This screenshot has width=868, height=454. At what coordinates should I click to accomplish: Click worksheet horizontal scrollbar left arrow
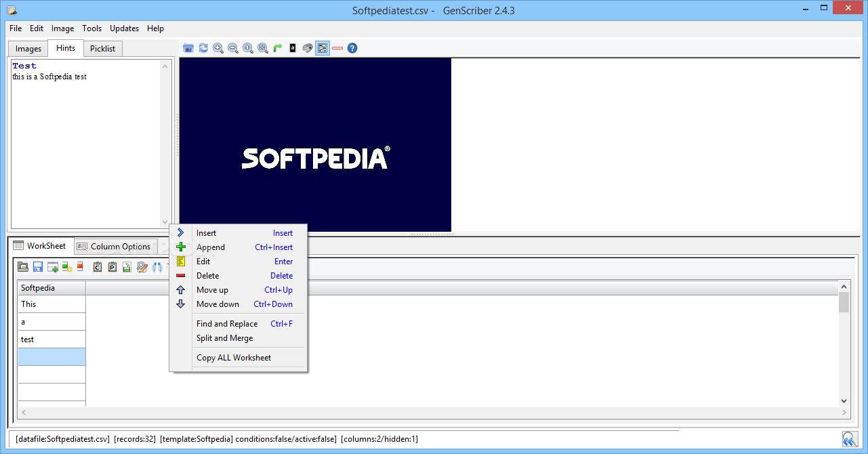click(23, 412)
